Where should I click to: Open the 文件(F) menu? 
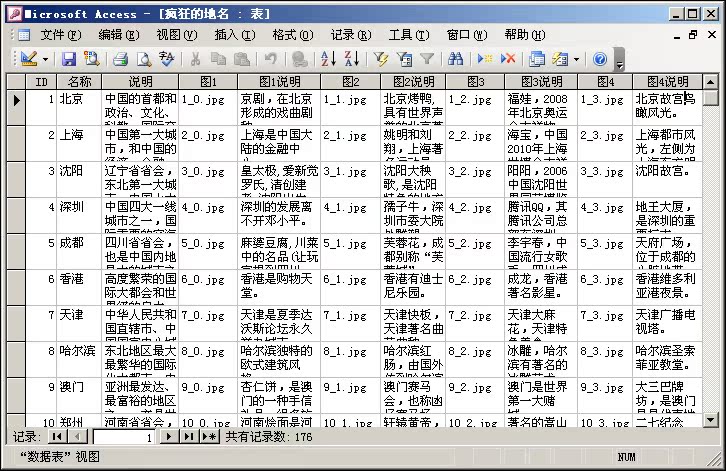click(61, 35)
